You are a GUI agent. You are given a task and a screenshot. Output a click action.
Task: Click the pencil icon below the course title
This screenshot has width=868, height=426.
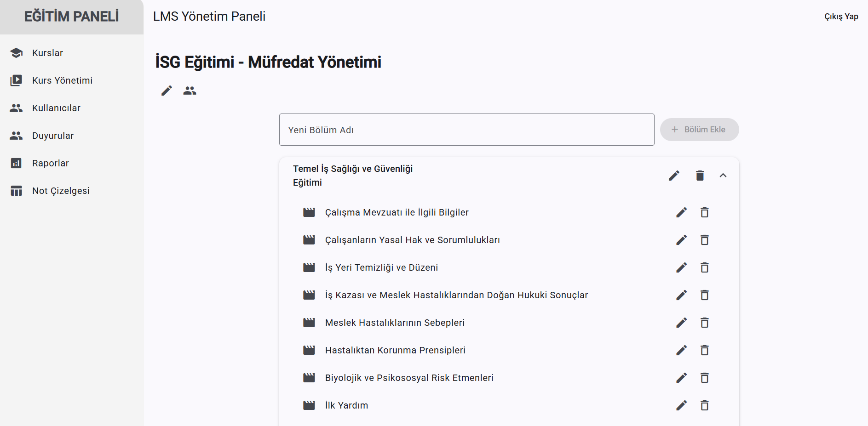pos(167,91)
